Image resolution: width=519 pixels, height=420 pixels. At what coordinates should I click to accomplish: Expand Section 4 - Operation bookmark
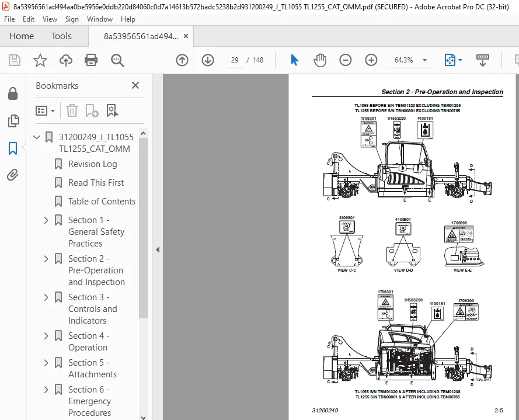pos(46,336)
